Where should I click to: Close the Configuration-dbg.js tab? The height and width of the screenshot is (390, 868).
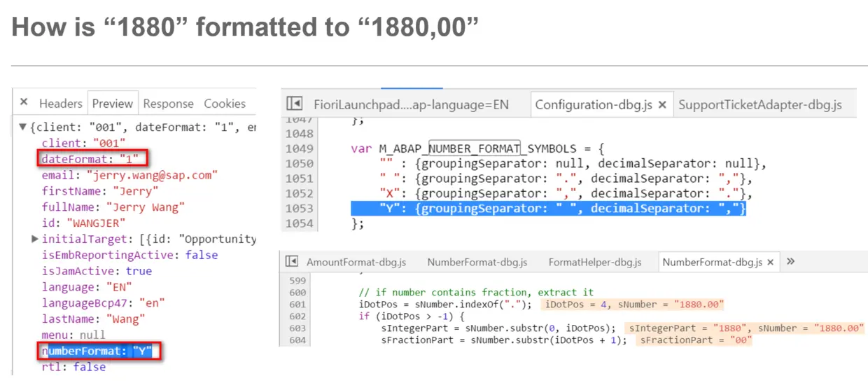[661, 104]
